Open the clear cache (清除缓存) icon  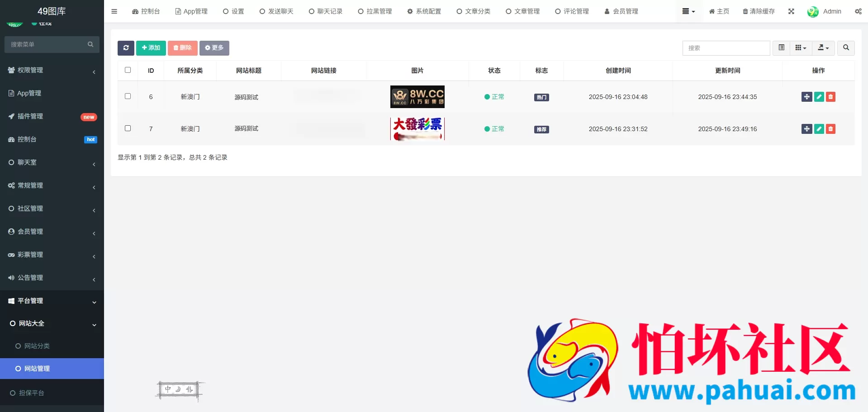758,11
